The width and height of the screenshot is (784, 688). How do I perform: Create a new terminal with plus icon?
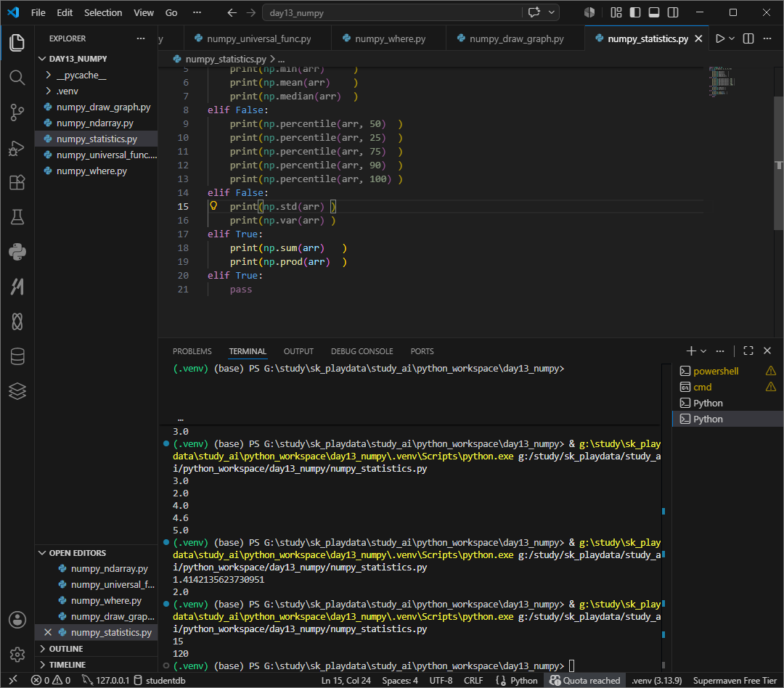coord(691,351)
